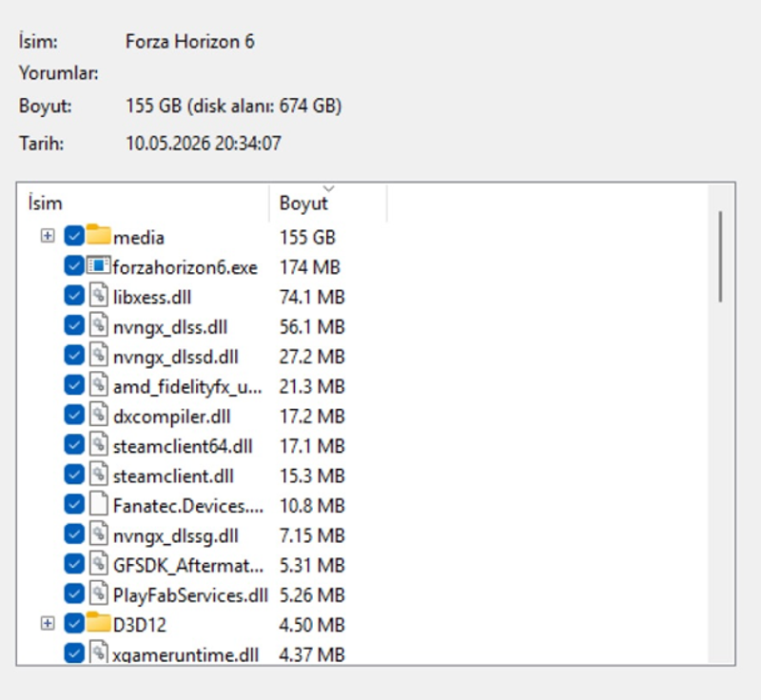Toggle the xgameruntime.dll checkbox
761x700 pixels.
point(74,653)
